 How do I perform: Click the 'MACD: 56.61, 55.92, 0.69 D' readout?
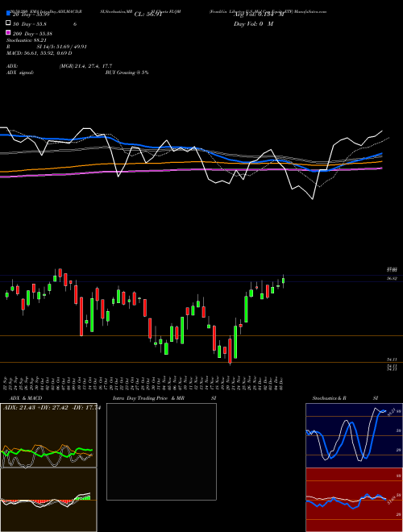[x=39, y=53]
